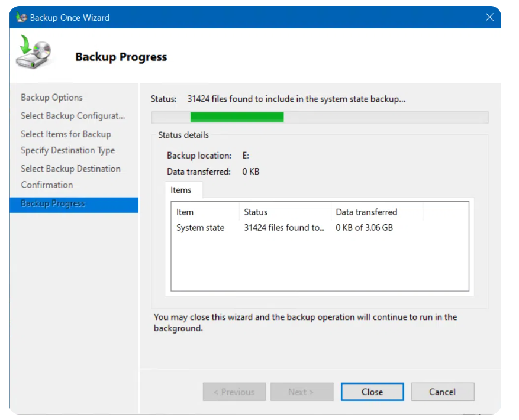Click the disabled Previous button

[234, 392]
